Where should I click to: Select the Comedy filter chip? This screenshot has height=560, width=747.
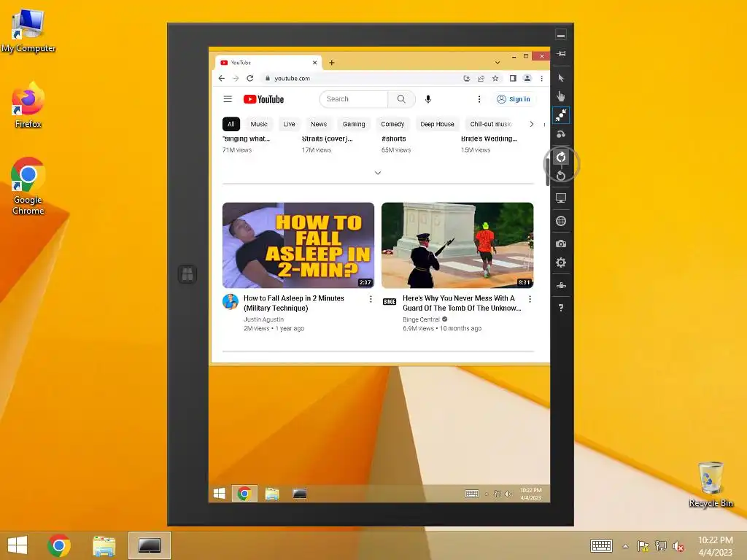coord(392,124)
